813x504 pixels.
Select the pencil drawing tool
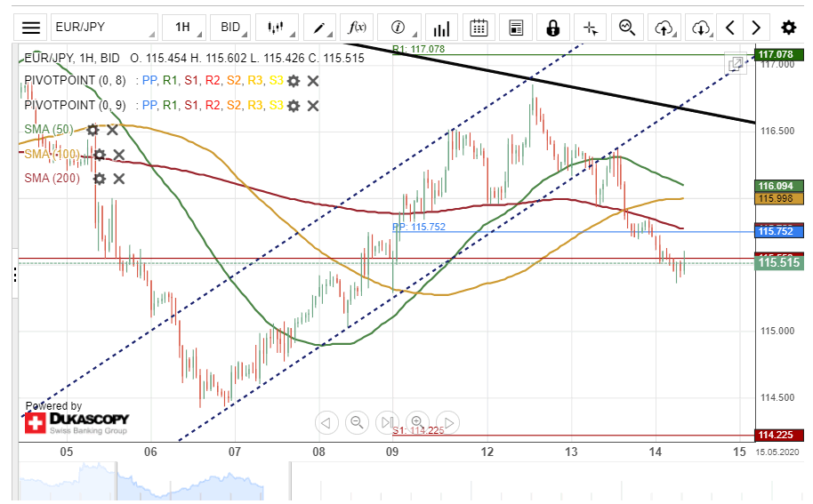(320, 28)
